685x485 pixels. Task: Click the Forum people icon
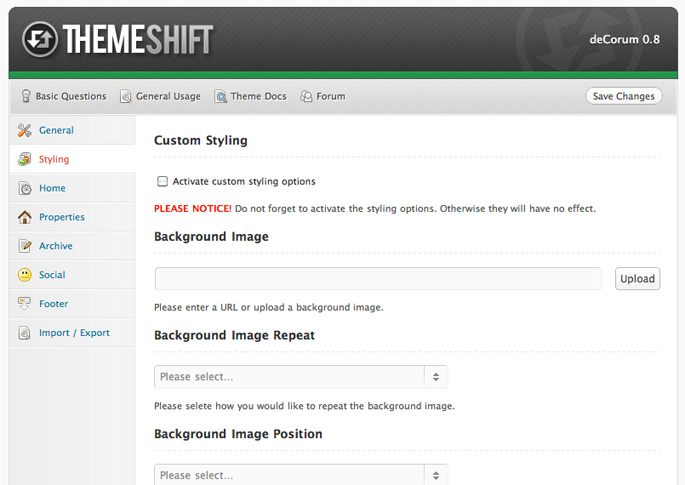click(306, 97)
